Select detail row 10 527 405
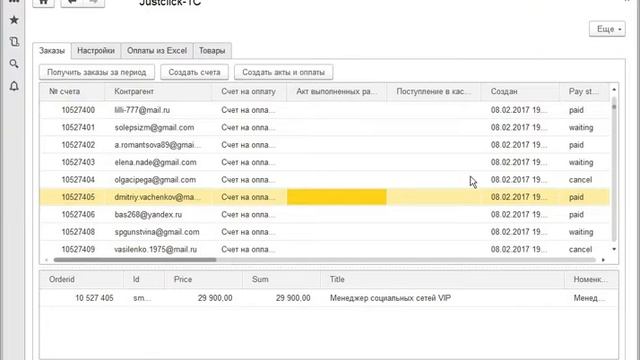Viewport: 640px width, 360px height. pyautogui.click(x=329, y=298)
